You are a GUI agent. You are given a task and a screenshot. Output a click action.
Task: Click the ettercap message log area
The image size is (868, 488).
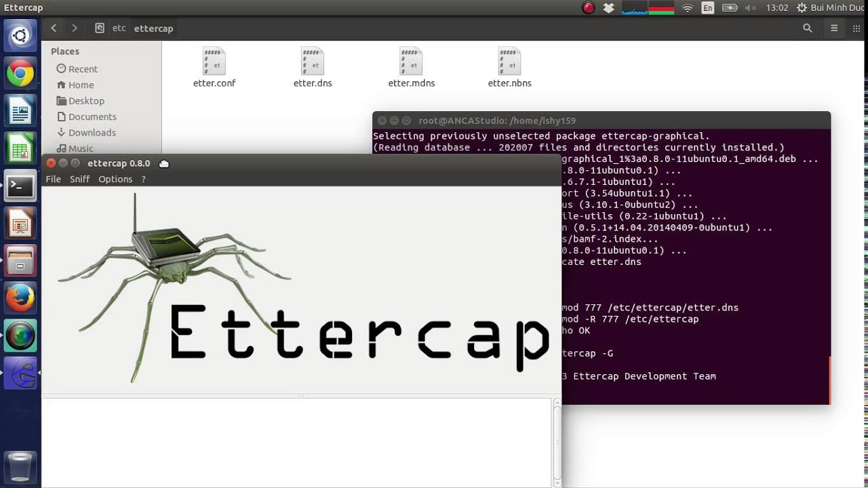pos(297,443)
